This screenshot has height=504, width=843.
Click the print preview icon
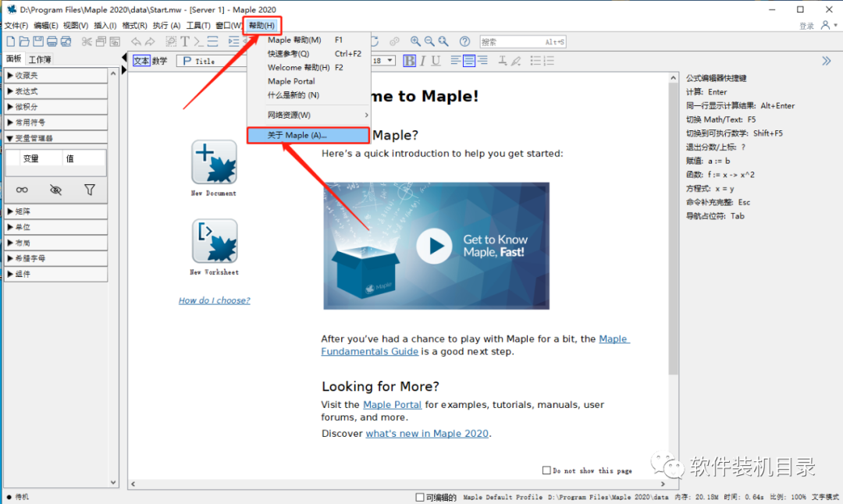pyautogui.click(x=66, y=41)
